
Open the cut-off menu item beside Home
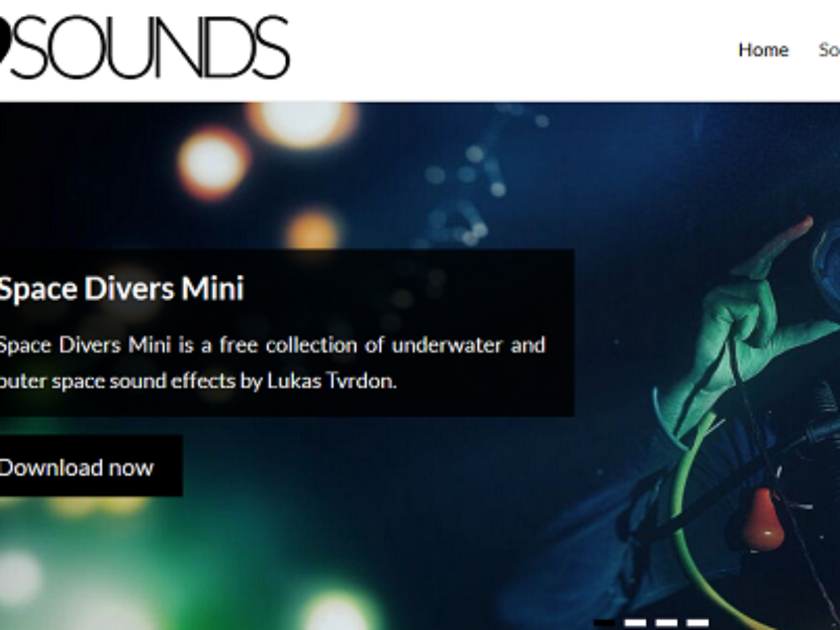(829, 50)
